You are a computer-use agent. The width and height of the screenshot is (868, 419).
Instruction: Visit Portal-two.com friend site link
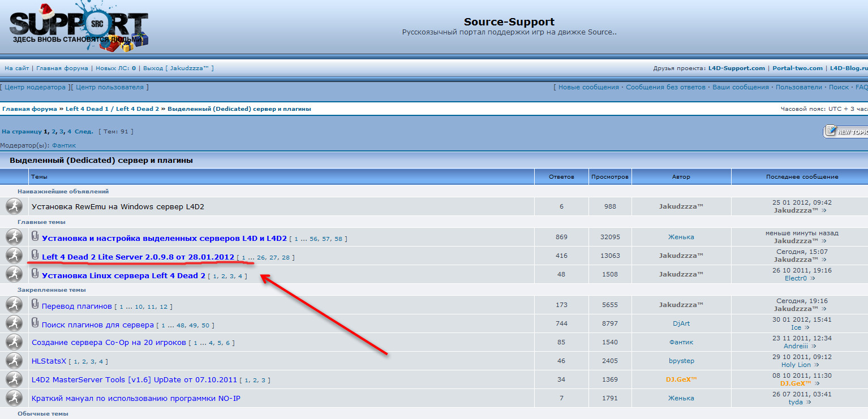tap(797, 68)
